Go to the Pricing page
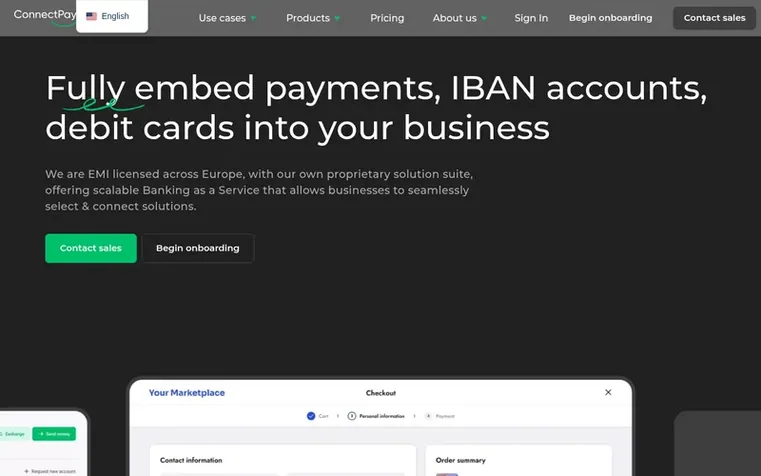Image resolution: width=761 pixels, height=476 pixels. [x=387, y=18]
